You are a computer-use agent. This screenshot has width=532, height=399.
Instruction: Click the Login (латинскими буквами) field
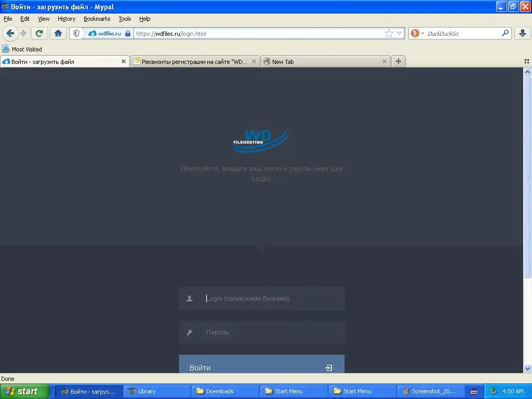262,299
